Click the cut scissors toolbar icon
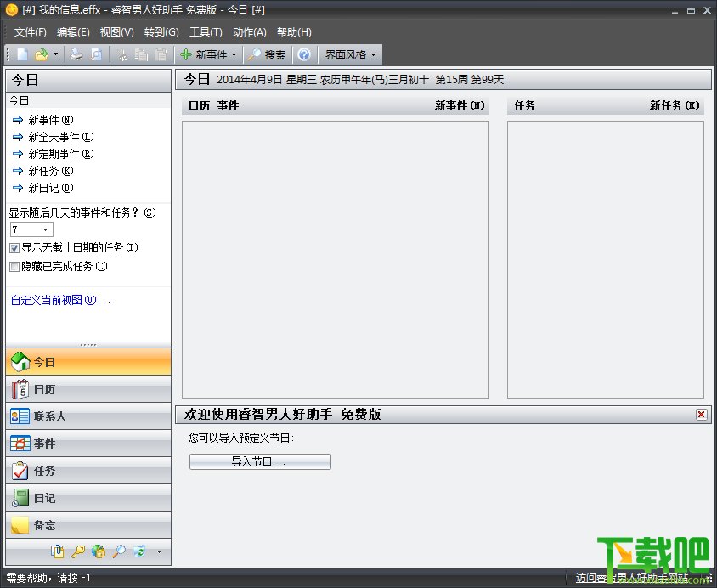Viewport: 717px width, 588px height. tap(122, 55)
